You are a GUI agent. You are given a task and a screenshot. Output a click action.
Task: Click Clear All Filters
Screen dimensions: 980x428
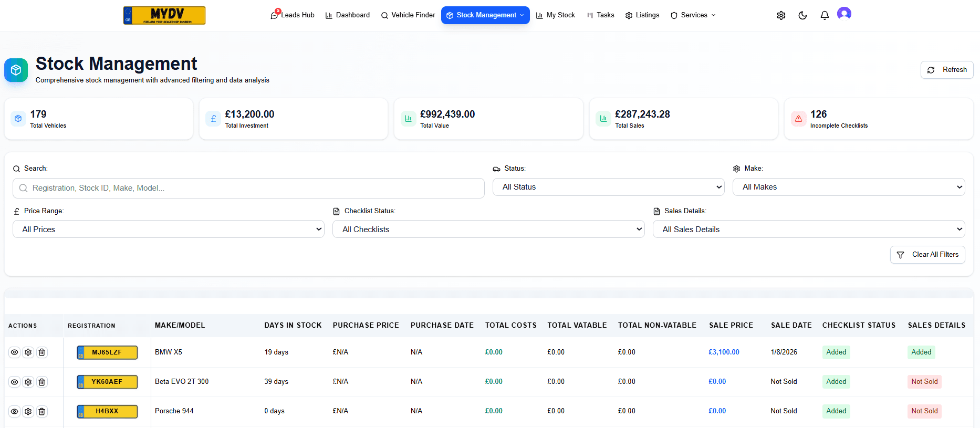(x=927, y=255)
